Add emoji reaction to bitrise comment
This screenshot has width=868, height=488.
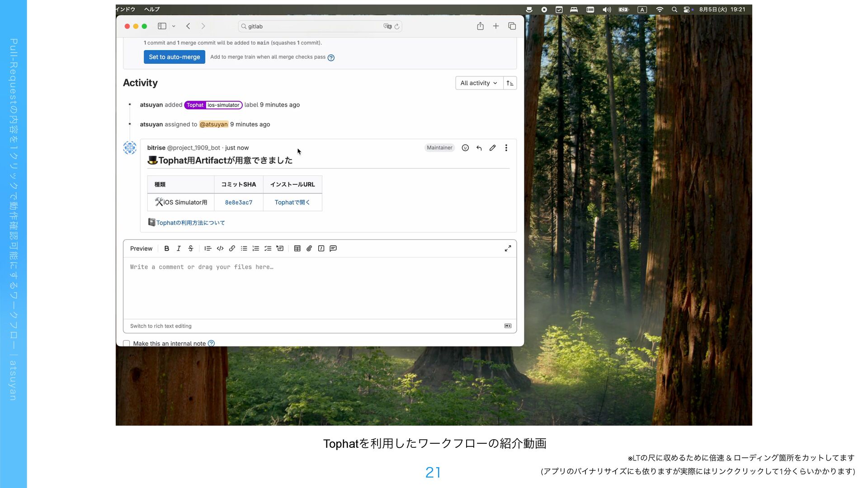click(465, 148)
